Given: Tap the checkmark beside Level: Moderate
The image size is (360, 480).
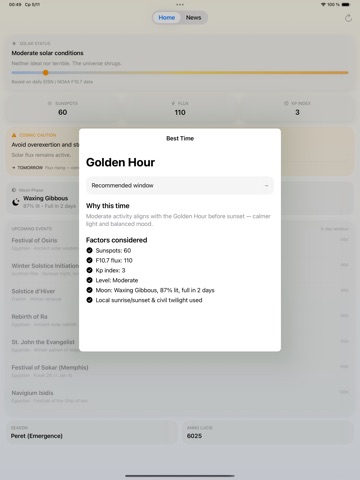Looking at the screenshot, I should pos(89,280).
